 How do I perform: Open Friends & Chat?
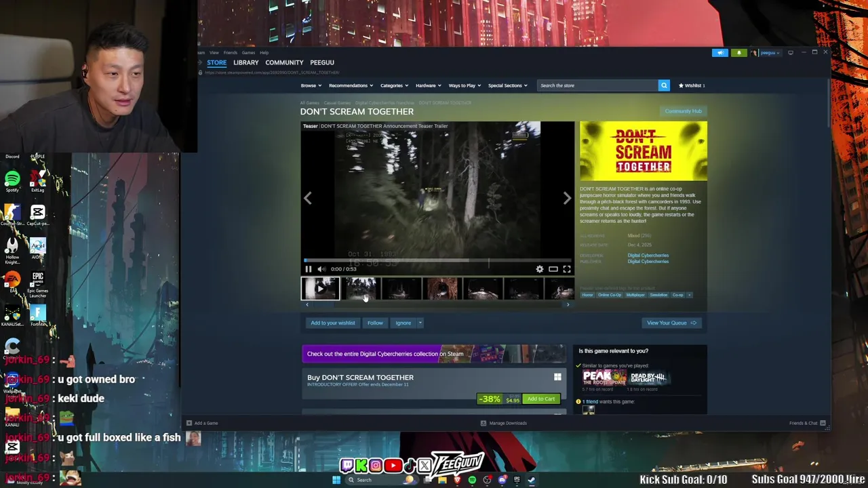coord(807,423)
